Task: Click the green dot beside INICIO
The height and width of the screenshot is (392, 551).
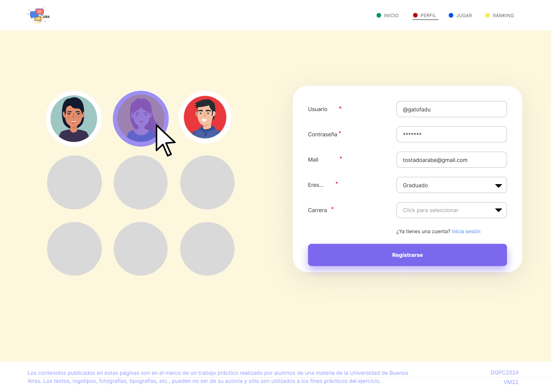Action: [379, 15]
